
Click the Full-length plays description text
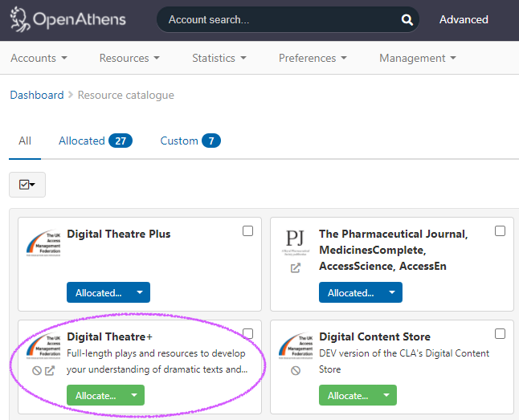tap(157, 361)
